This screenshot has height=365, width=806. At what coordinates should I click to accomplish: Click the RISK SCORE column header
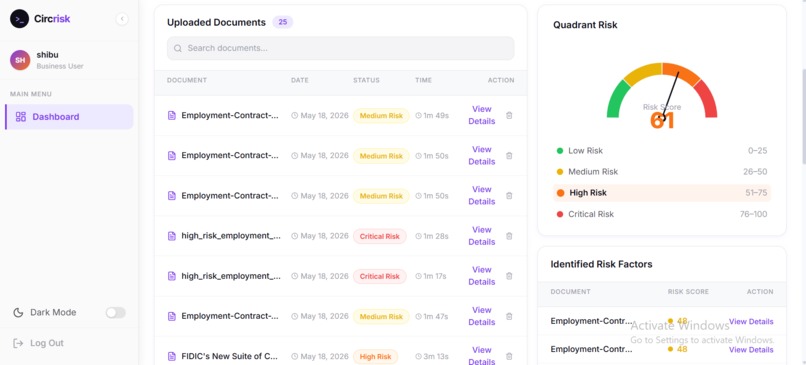[688, 291]
